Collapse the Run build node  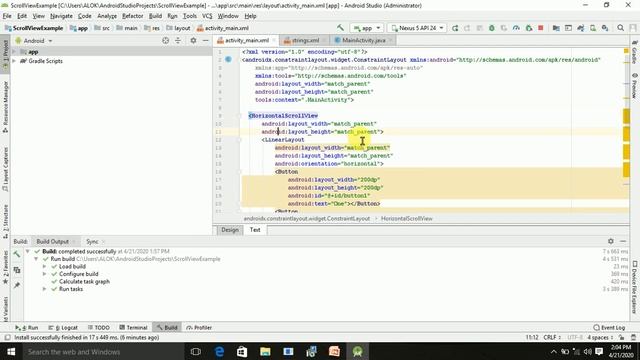point(36,259)
